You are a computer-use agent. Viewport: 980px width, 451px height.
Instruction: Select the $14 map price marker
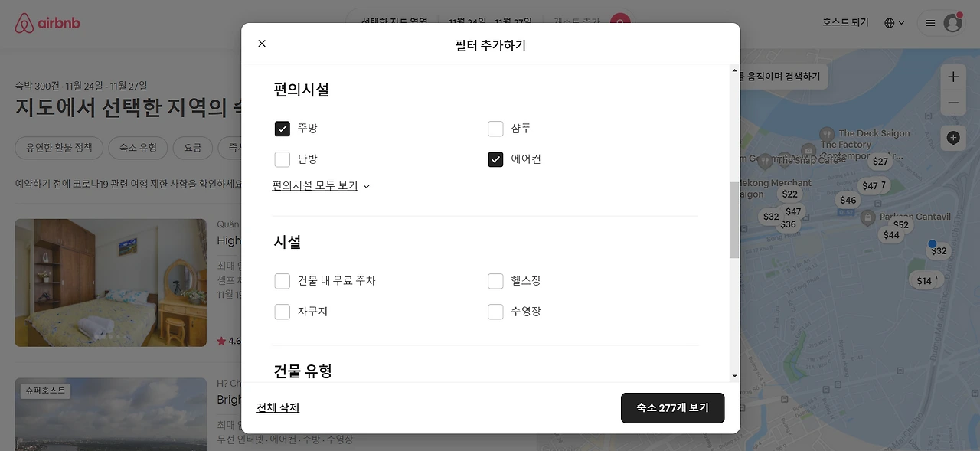pyautogui.click(x=924, y=281)
